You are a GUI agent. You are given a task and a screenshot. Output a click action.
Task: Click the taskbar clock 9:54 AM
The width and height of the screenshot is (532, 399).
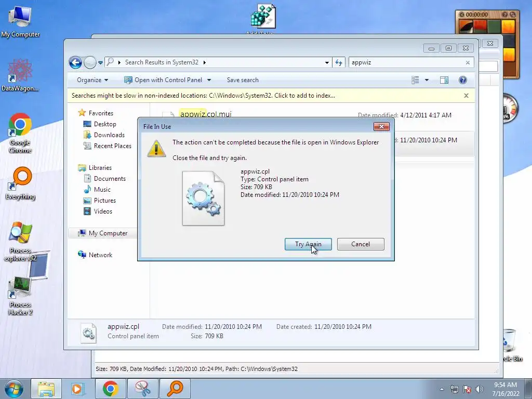click(x=506, y=389)
